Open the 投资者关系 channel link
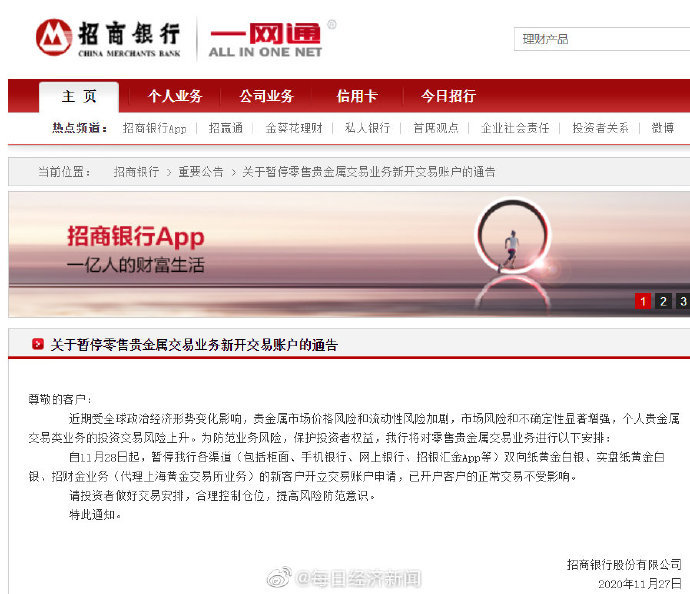 coord(600,128)
